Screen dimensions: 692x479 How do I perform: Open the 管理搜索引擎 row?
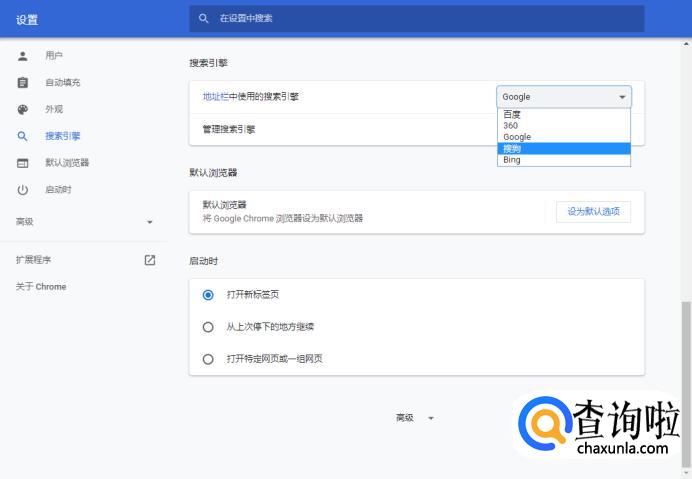click(x=417, y=130)
